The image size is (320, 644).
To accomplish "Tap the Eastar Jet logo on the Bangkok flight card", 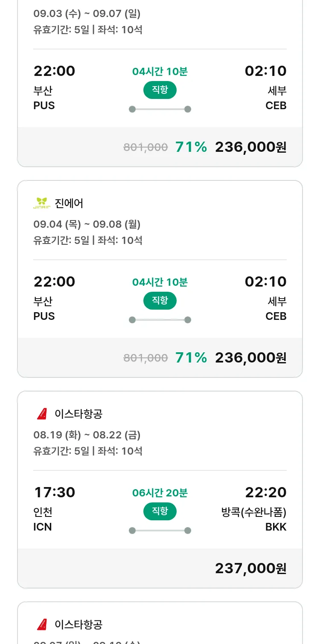I will click(x=42, y=414).
